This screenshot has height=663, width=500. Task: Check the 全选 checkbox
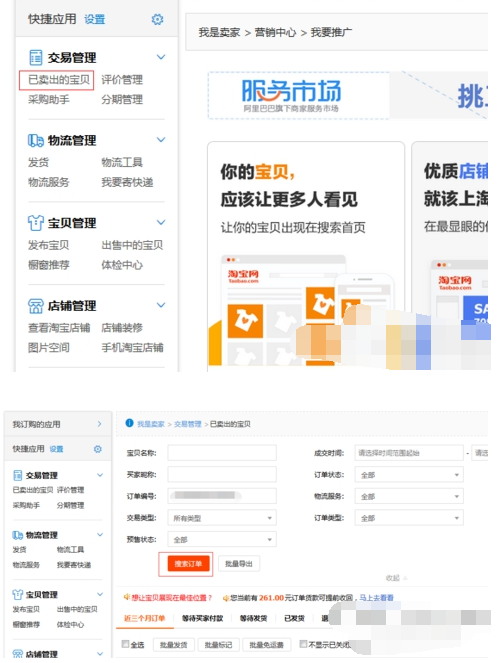tap(126, 644)
